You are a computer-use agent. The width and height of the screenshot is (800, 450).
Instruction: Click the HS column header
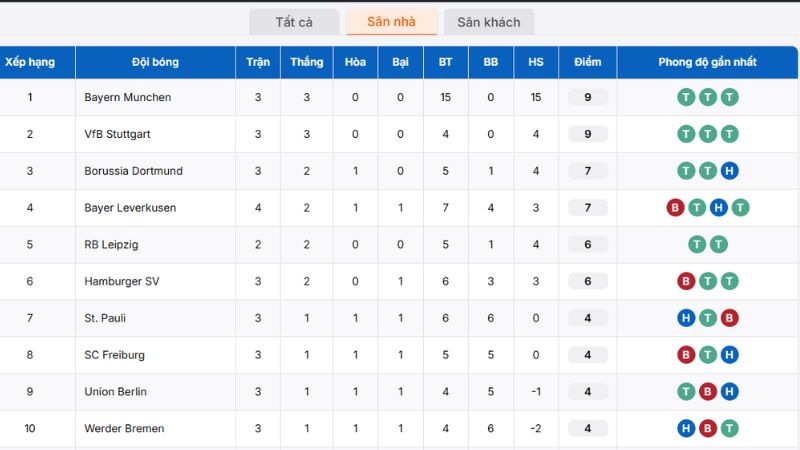tap(536, 62)
